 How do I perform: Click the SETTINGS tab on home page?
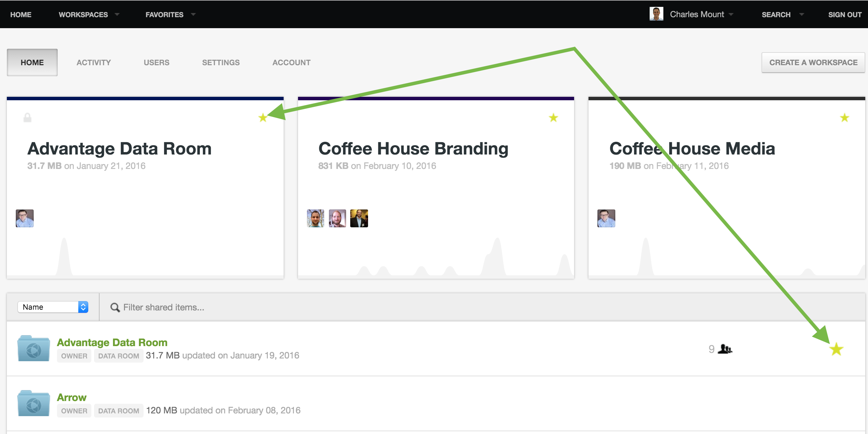(221, 62)
